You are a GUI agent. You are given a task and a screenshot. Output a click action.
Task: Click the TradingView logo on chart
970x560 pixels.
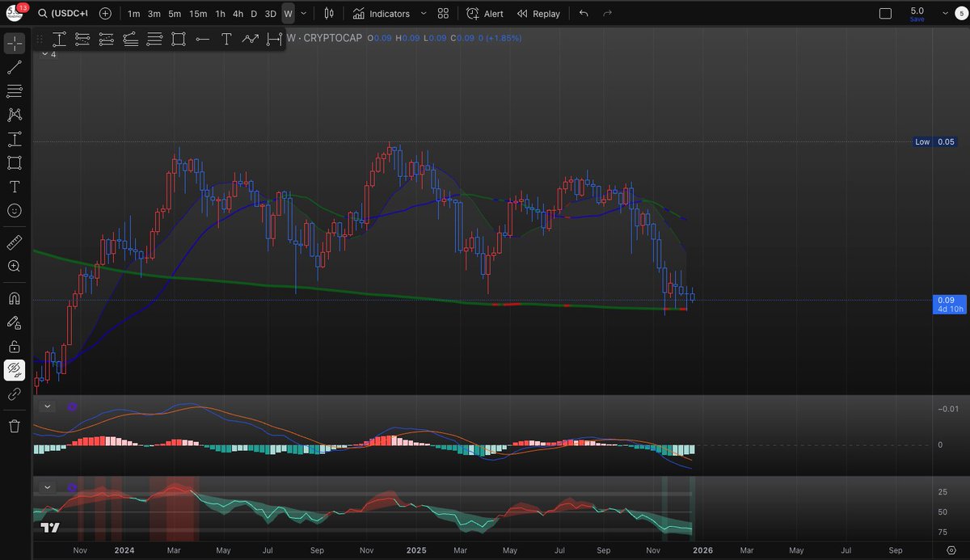point(50,528)
